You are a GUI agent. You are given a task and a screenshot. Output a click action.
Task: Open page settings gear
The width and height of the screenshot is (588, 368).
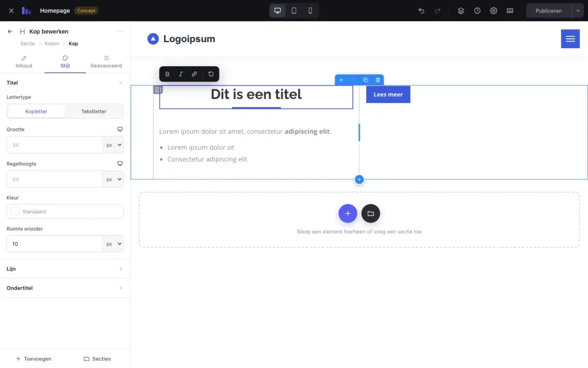(493, 10)
